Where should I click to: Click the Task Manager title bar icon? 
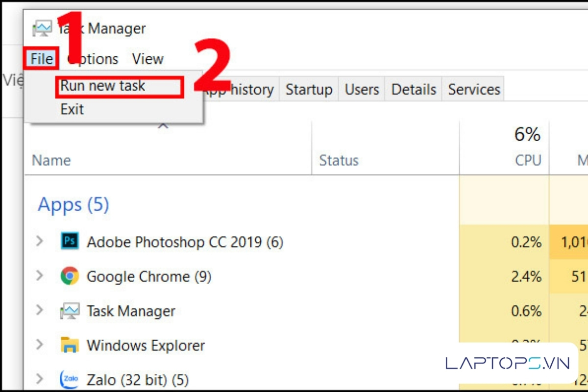coord(42,28)
